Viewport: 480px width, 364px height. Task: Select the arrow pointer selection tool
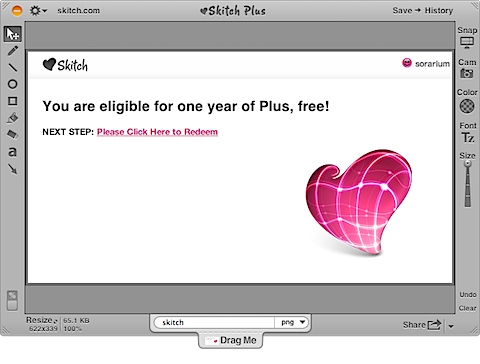(13, 34)
